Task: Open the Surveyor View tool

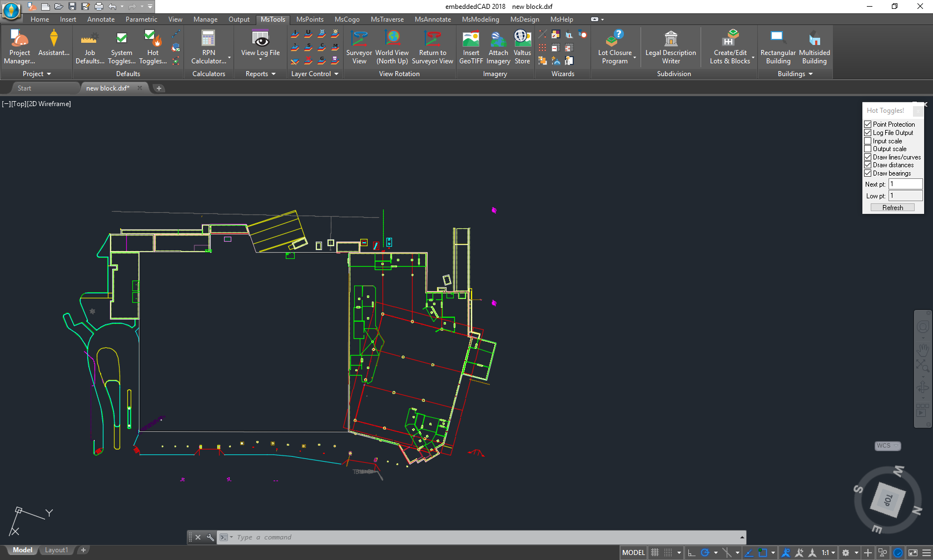Action: 359,47
